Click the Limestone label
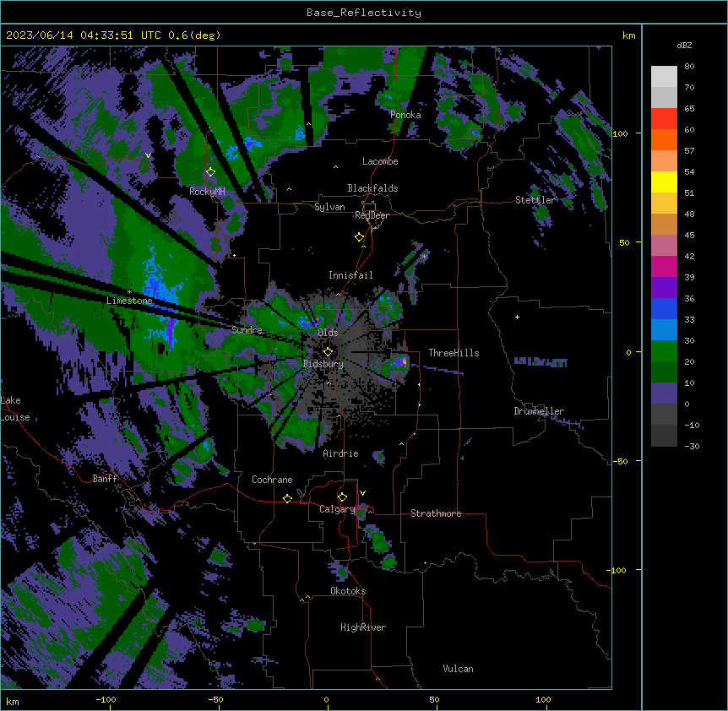The height and width of the screenshot is (711, 728). [x=129, y=301]
